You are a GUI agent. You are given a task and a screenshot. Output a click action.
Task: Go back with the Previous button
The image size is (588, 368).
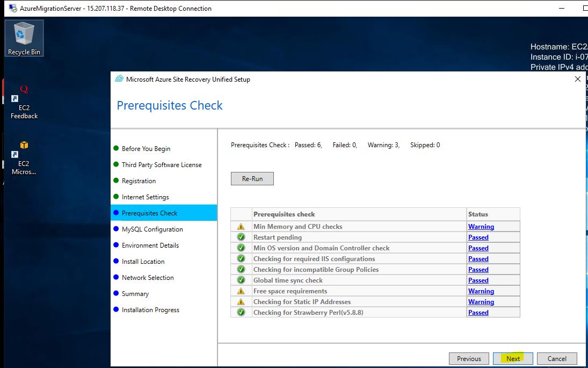click(469, 358)
